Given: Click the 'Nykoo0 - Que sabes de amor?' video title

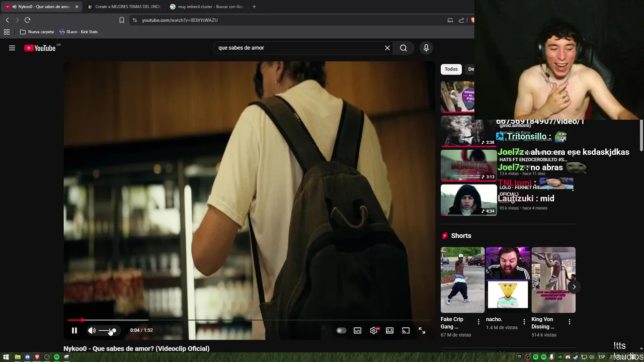Looking at the screenshot, I should pos(136,348).
